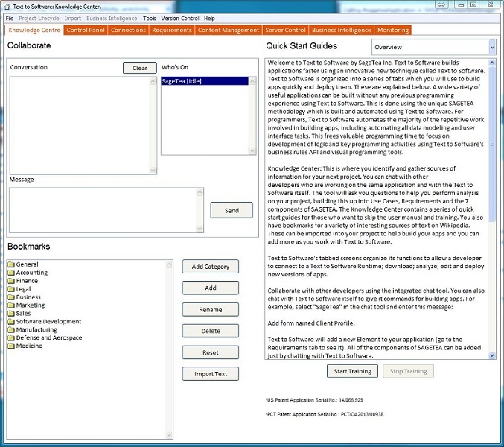This screenshot has height=447, width=504.
Task: Click the Defense and Aerospace folder icon
Action: 11,338
